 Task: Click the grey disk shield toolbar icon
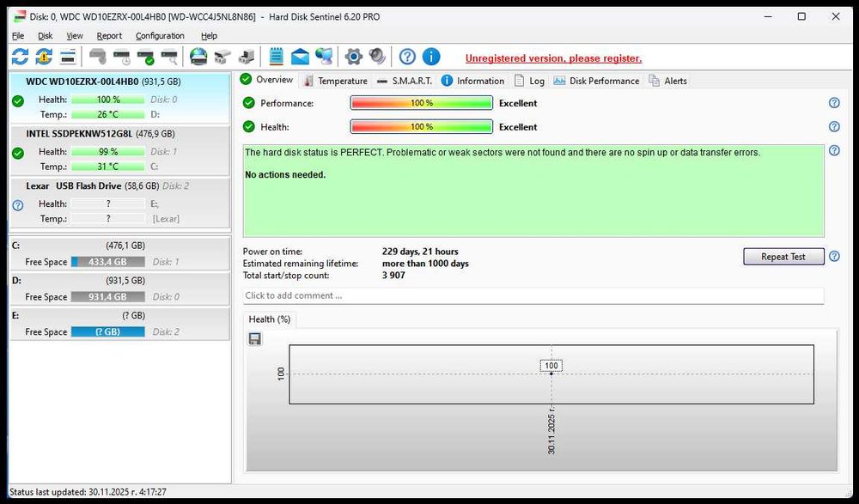pos(98,57)
